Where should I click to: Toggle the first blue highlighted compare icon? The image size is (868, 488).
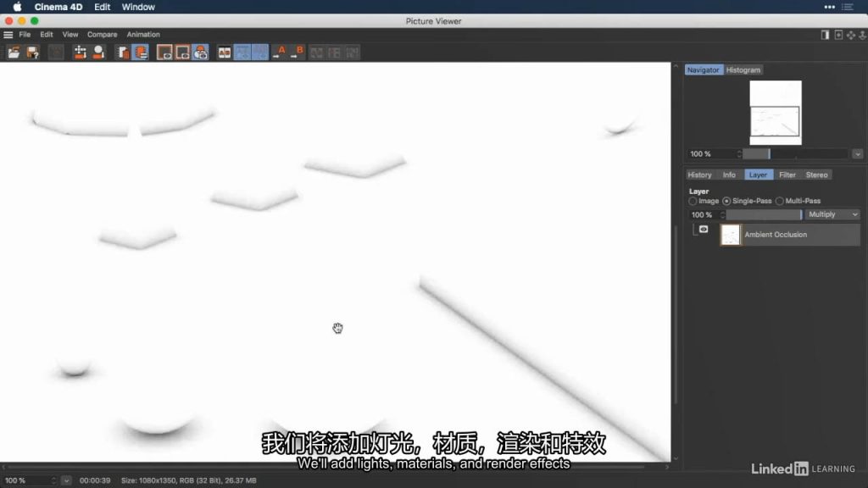coord(242,53)
